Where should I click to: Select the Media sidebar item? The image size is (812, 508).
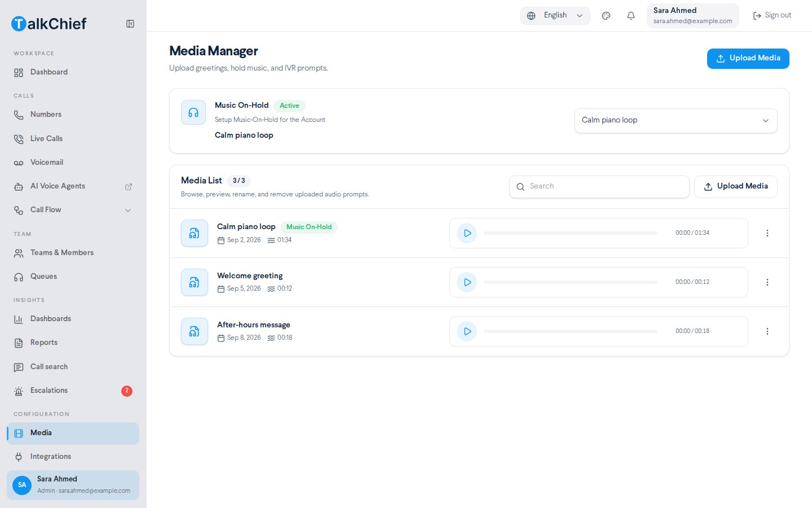(73, 433)
